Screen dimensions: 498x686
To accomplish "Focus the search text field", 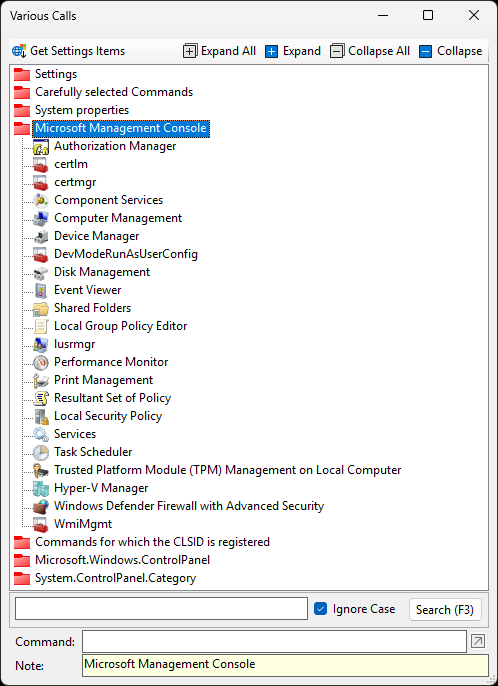I will coord(161,609).
